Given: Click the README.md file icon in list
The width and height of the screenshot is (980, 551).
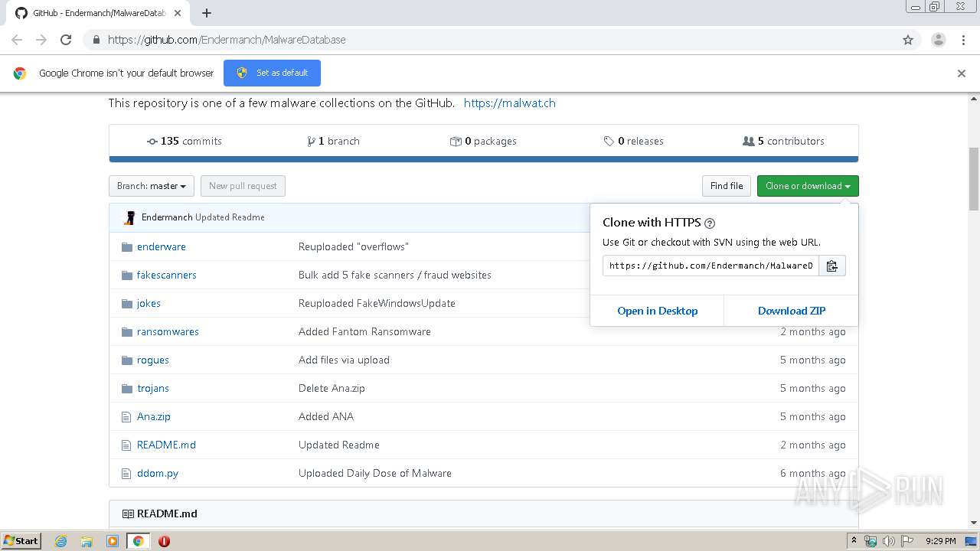Looking at the screenshot, I should click(x=127, y=445).
